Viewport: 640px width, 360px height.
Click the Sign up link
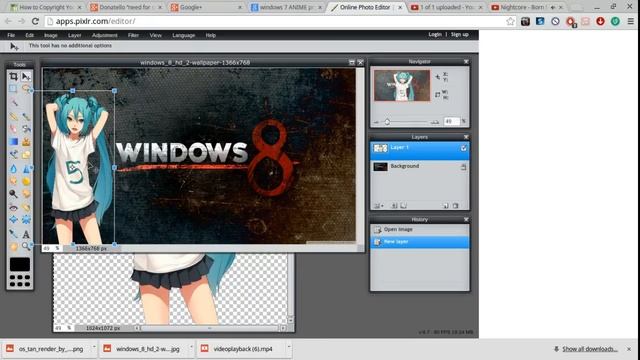click(x=460, y=35)
